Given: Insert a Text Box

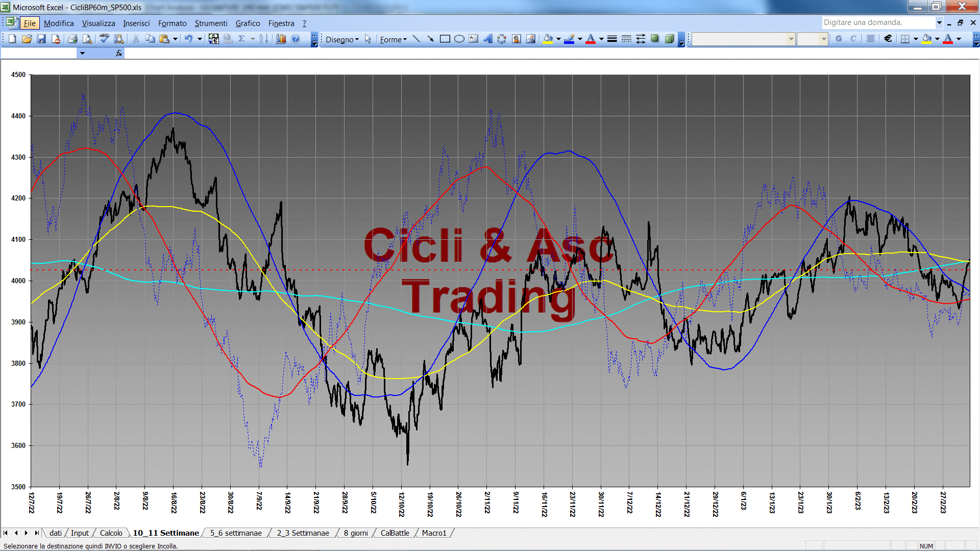Looking at the screenshot, I should (474, 39).
